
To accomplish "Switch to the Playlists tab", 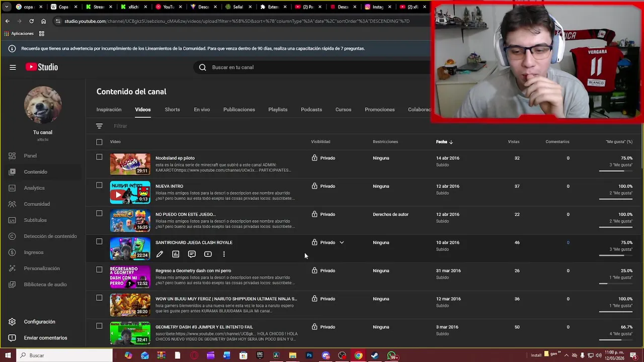I will pyautogui.click(x=278, y=110).
